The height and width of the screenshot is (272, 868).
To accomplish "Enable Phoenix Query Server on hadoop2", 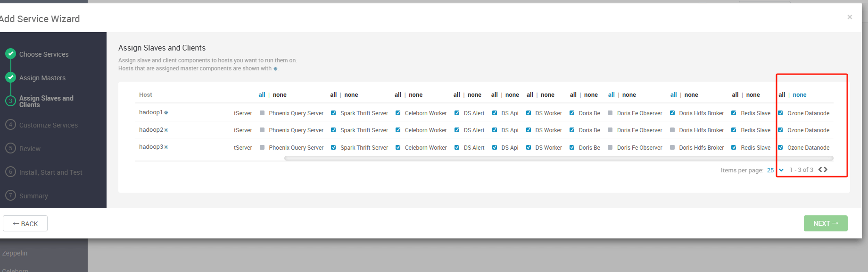I will (x=262, y=130).
